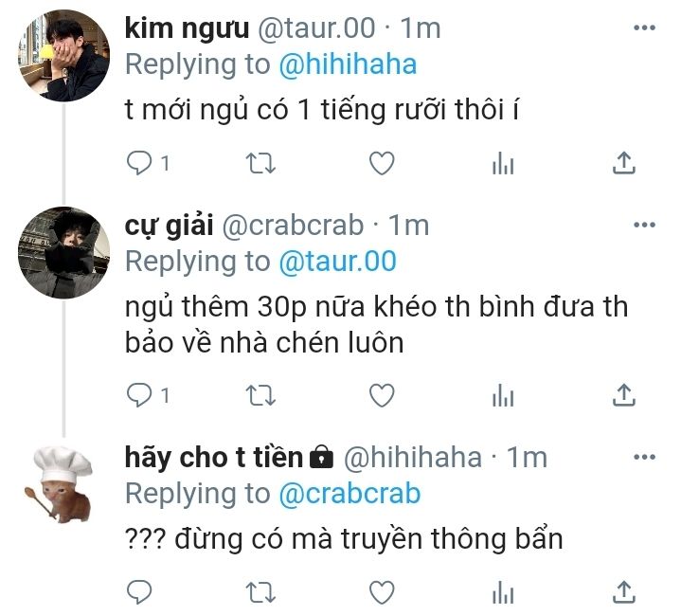Image resolution: width=681 pixels, height=616 pixels.
Task: Retweet cự giải's tweet
Action: 260,396
